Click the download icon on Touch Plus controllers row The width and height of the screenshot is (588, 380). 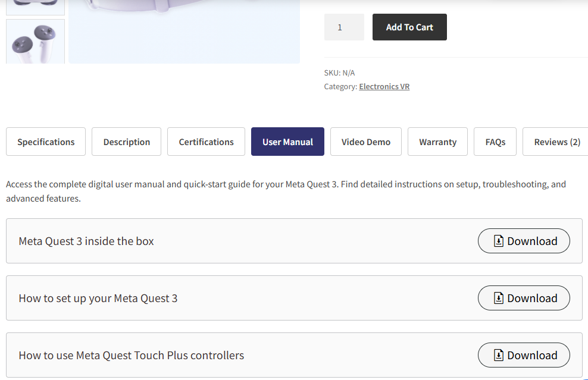(498, 355)
